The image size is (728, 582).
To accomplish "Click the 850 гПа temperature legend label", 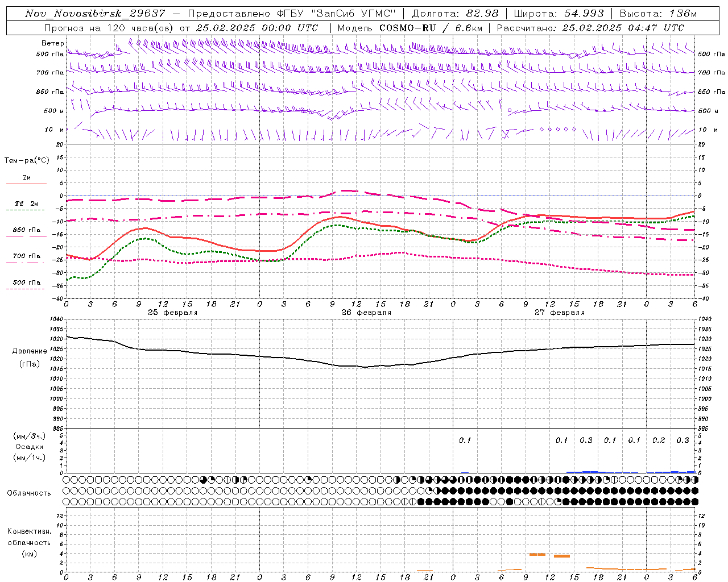I will (x=27, y=230).
